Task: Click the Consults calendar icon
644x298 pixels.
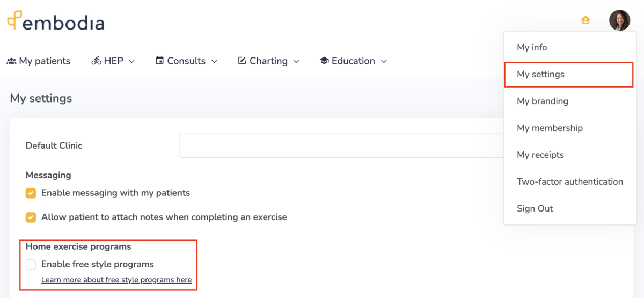Action: click(x=159, y=61)
